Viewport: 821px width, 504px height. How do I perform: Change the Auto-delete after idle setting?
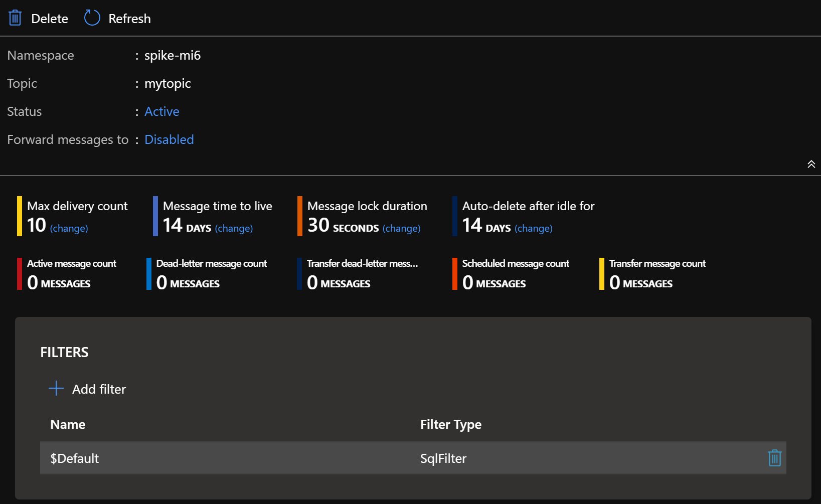(534, 228)
